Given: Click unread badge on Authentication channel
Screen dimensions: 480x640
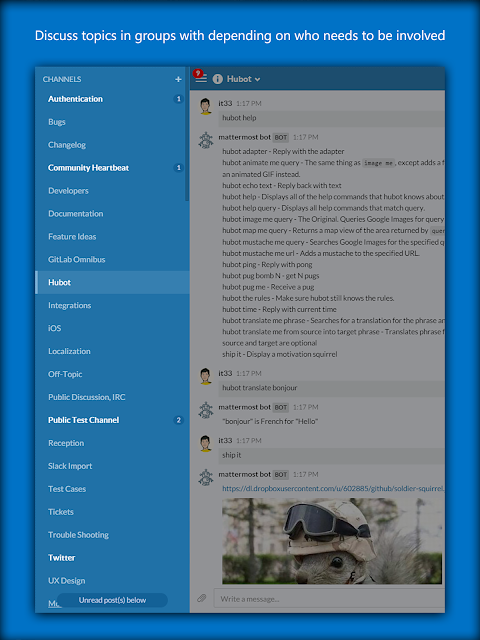Looking at the screenshot, I should [178, 99].
